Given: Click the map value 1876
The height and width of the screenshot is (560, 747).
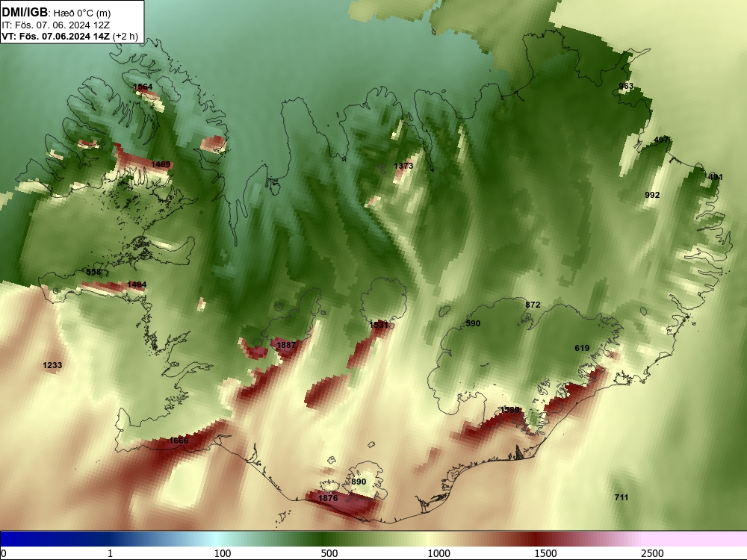Looking at the screenshot, I should click(x=328, y=498).
